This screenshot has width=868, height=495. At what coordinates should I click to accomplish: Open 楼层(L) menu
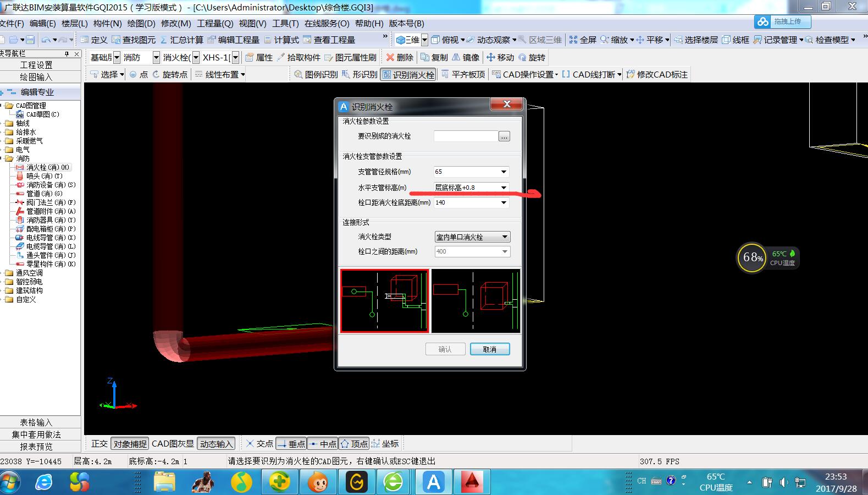tap(75, 23)
